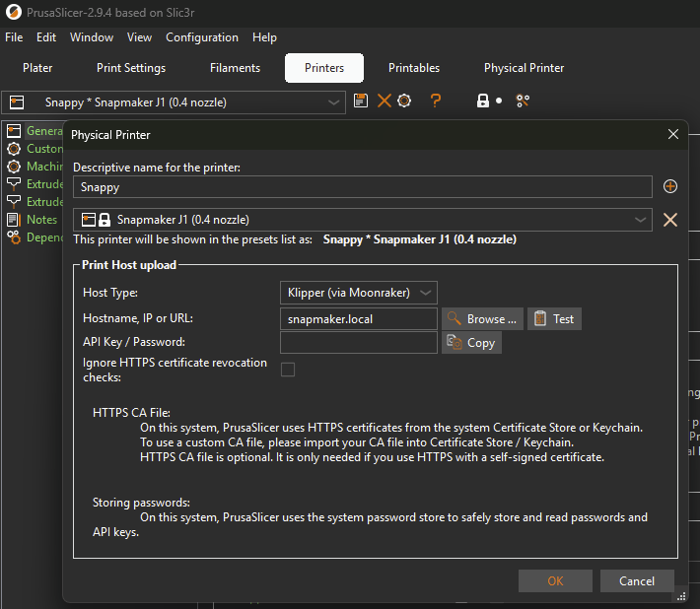Image resolution: width=700 pixels, height=609 pixels.
Task: Click the API Key / Password field
Action: pos(359,343)
